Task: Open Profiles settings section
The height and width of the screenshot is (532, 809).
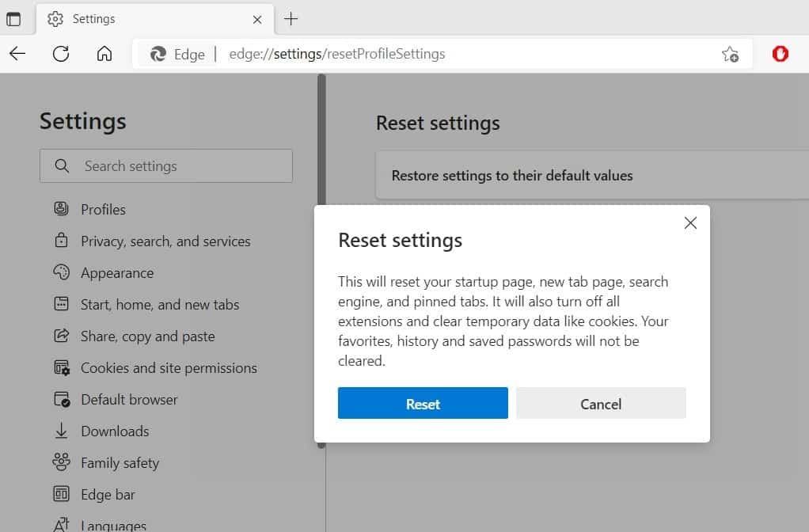Action: pos(103,210)
